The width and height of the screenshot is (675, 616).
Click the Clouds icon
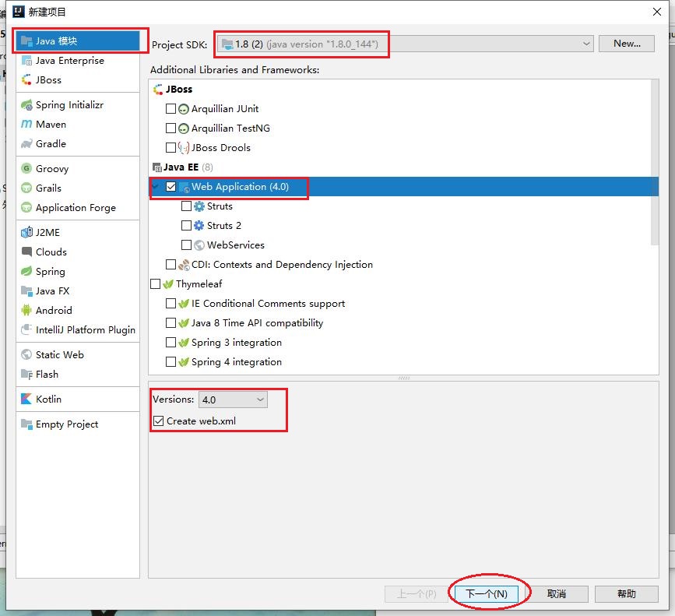click(x=26, y=252)
